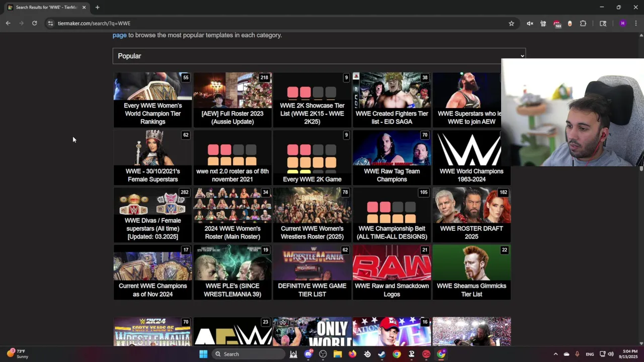Open Current WWE Women's Wrestlers Roster (2025)
Viewport: 644px width, 362px height.
click(312, 215)
